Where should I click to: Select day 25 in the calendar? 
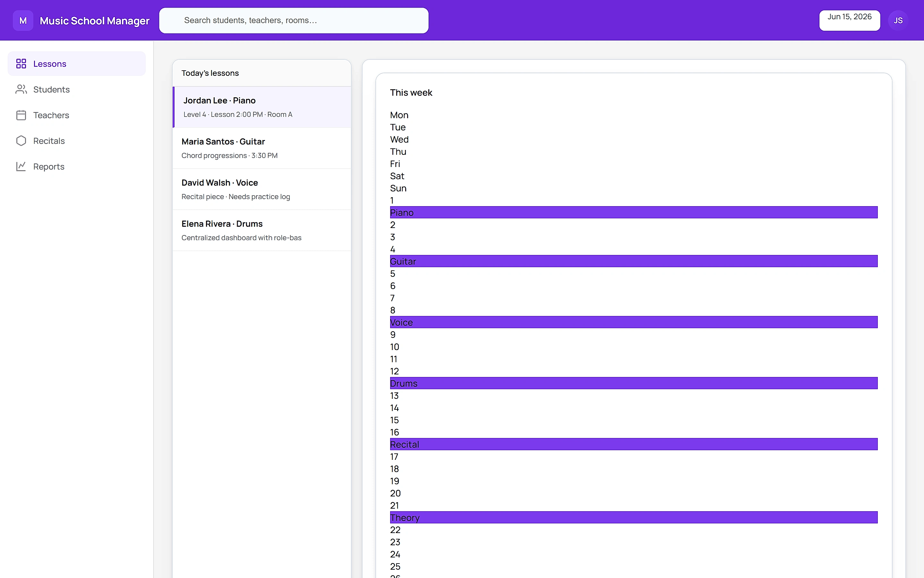coord(395,566)
